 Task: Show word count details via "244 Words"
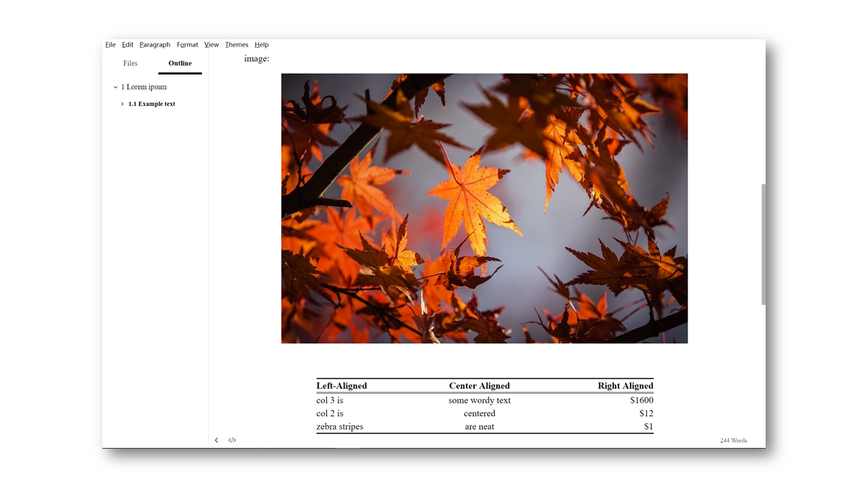point(733,441)
